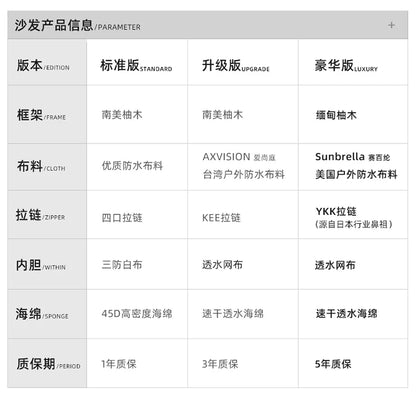416x393 pixels.
Task: Click the 三防白布 cell
Action: point(122,265)
